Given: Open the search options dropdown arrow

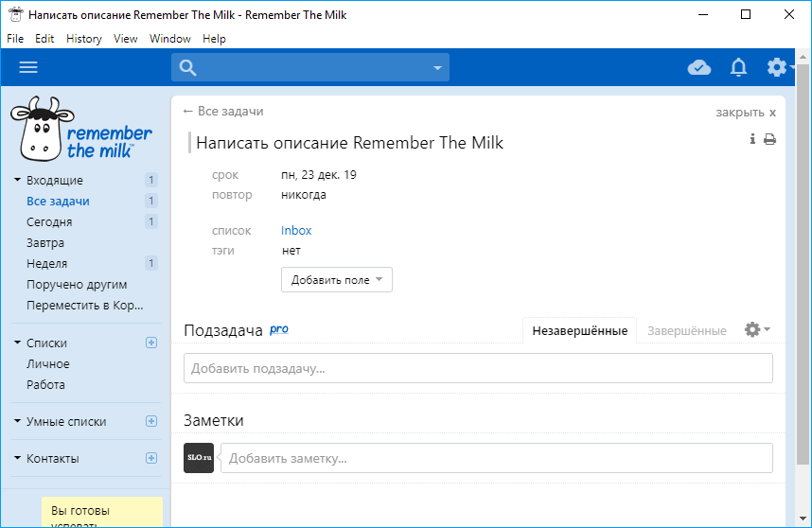Looking at the screenshot, I should tap(437, 68).
